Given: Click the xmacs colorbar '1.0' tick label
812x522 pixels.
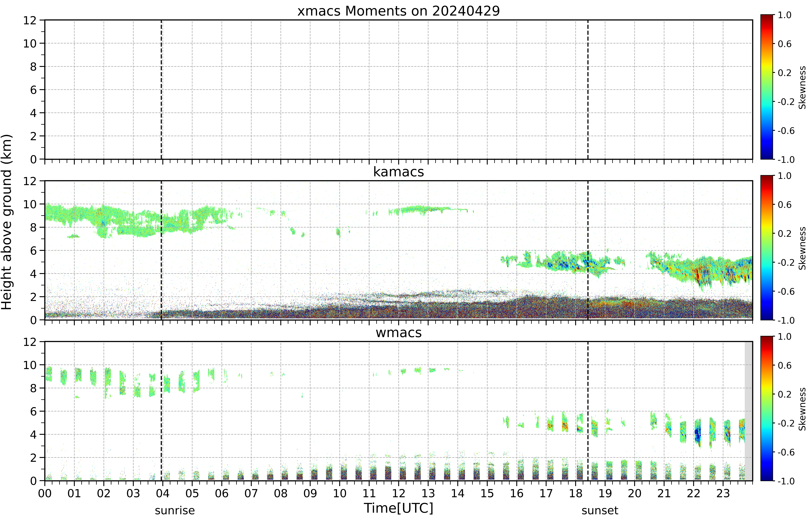Looking at the screenshot, I should [x=785, y=15].
